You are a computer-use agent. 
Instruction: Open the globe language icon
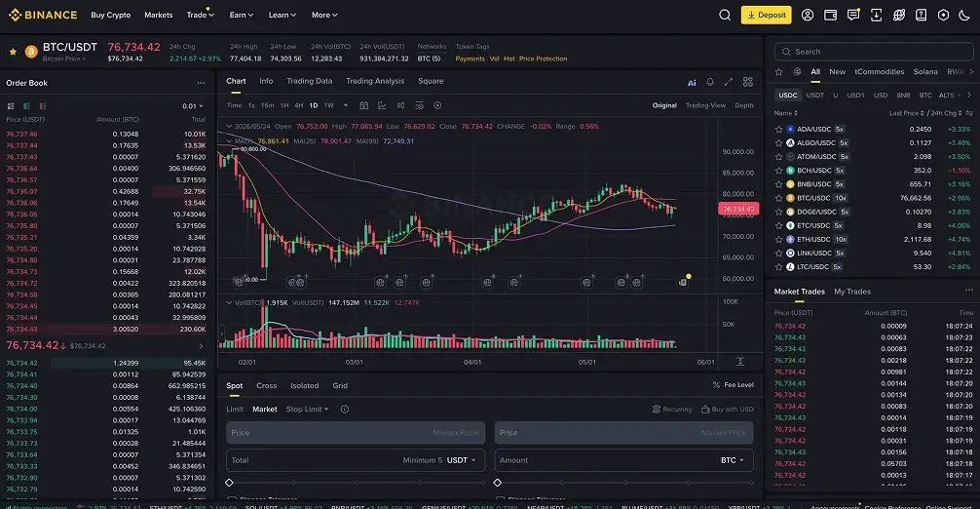pos(899,15)
